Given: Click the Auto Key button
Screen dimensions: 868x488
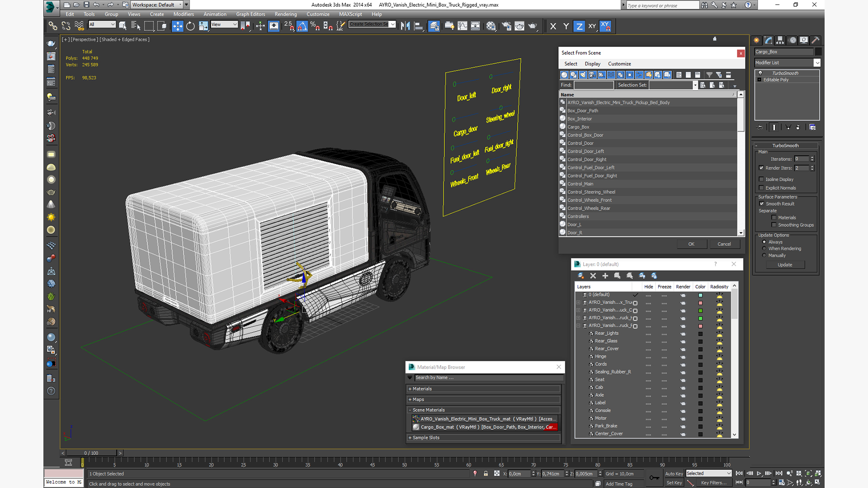Looking at the screenshot, I should (x=674, y=474).
